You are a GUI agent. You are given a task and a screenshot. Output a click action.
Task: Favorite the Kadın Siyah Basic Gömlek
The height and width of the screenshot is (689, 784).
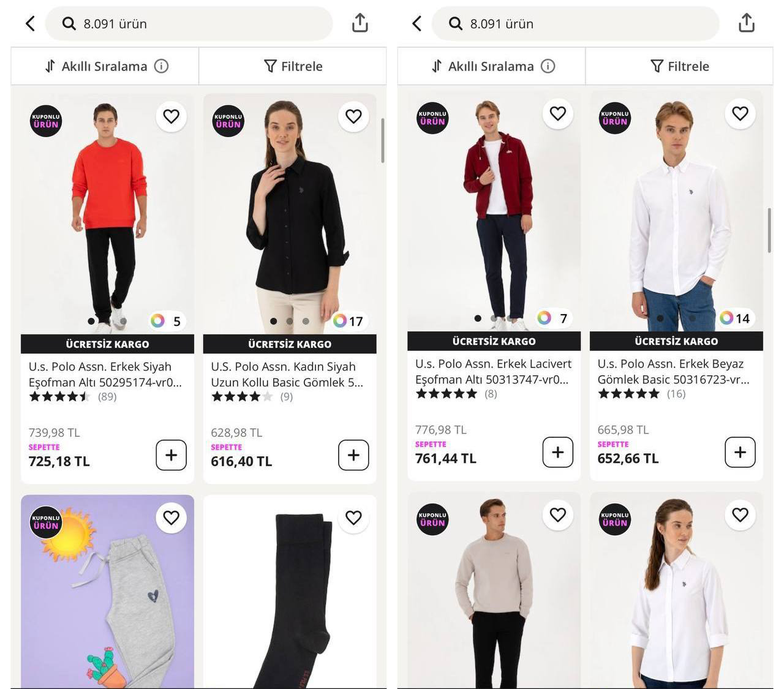[353, 116]
